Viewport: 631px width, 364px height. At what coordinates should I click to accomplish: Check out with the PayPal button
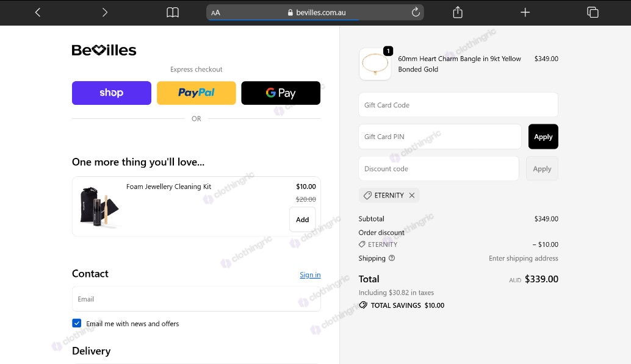click(197, 93)
